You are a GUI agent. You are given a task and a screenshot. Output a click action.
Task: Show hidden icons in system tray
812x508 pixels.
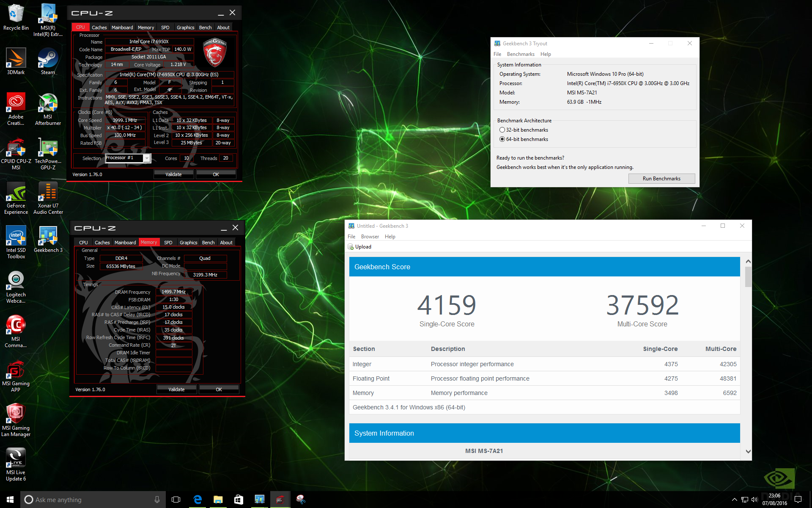(734, 500)
